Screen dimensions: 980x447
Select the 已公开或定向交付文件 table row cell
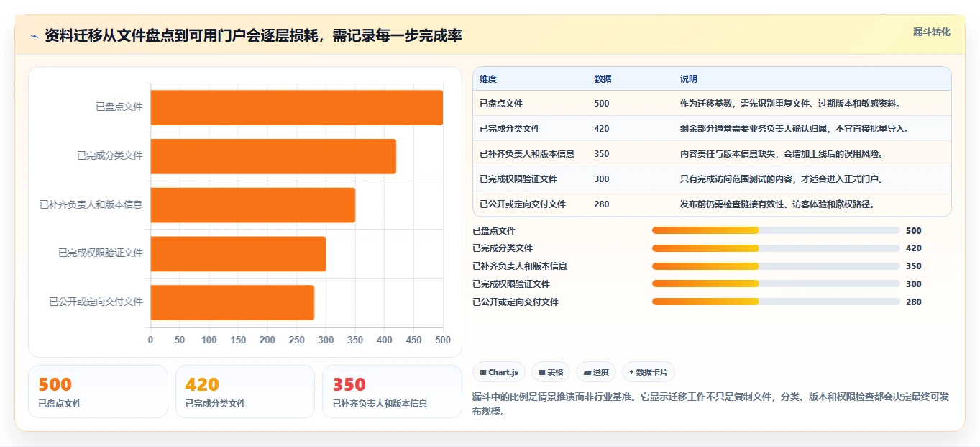coord(523,204)
